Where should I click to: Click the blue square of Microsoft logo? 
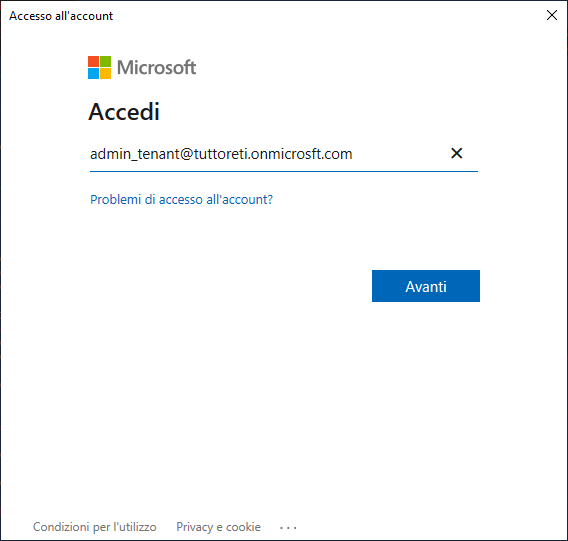pos(93,74)
